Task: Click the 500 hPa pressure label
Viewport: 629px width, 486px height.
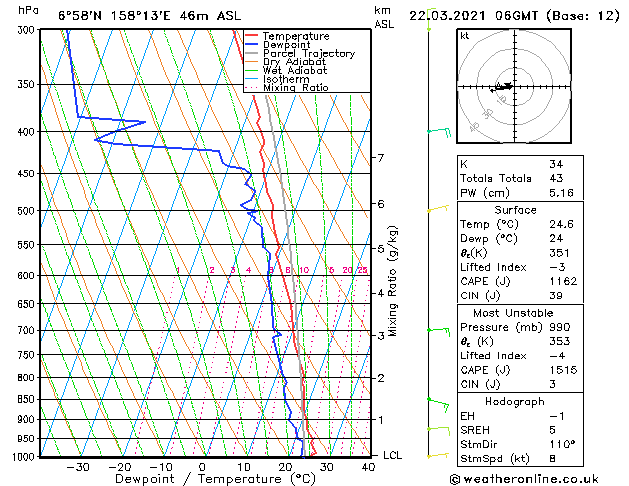Action: click(x=28, y=211)
